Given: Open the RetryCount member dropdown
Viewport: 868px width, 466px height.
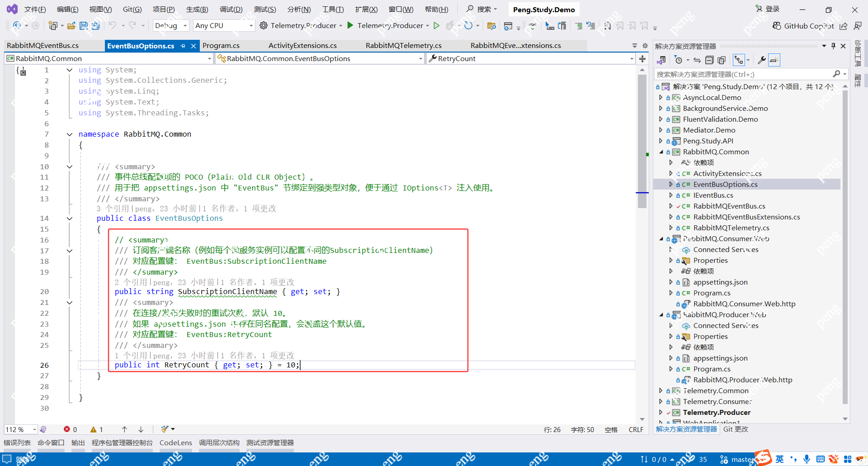Looking at the screenshot, I should point(531,58).
